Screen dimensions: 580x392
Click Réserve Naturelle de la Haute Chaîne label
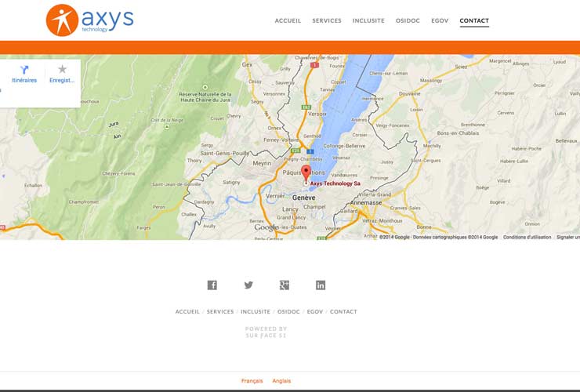click(x=205, y=97)
